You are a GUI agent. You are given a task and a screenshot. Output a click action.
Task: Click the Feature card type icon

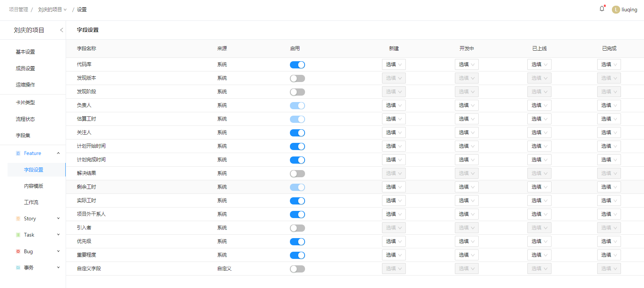tap(18, 153)
